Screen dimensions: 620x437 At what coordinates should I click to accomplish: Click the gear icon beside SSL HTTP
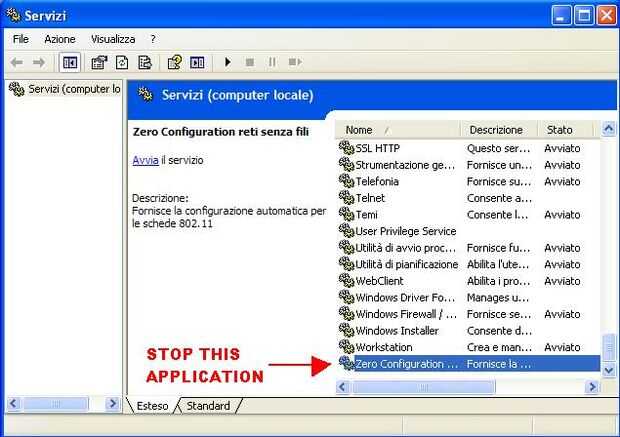346,148
